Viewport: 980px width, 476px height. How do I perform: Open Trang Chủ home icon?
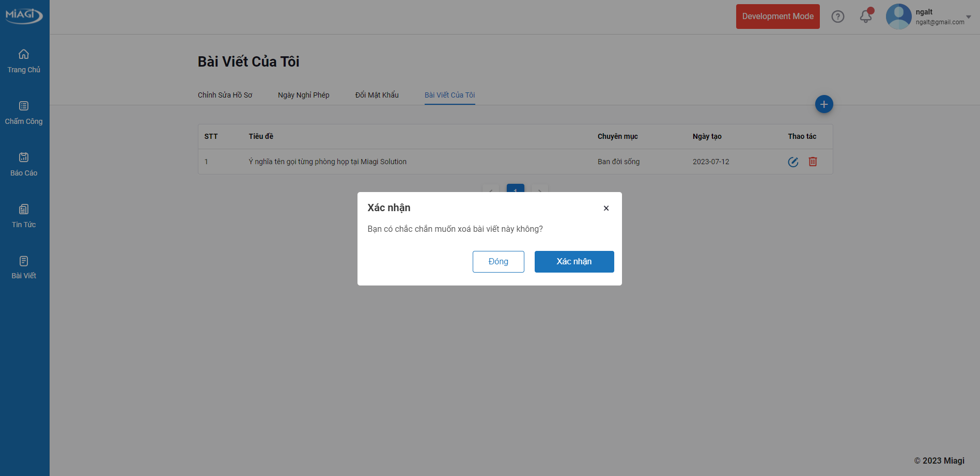point(24,55)
